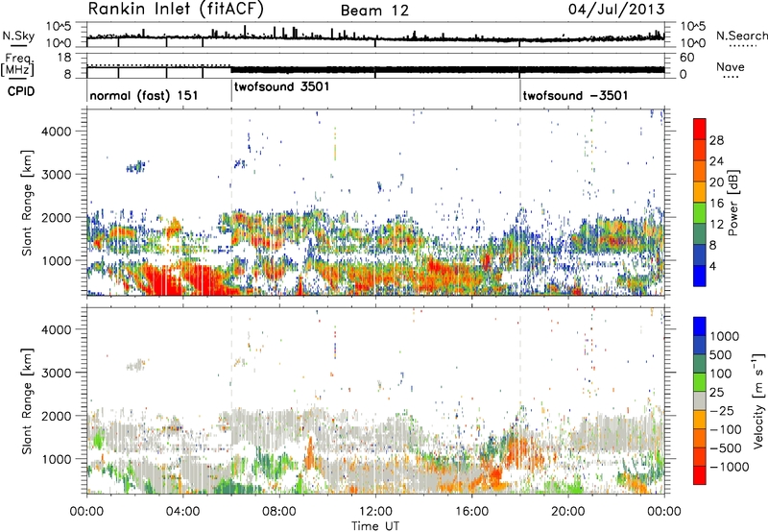
Task: Click the '60' Nave axis tick
Action: (686, 58)
